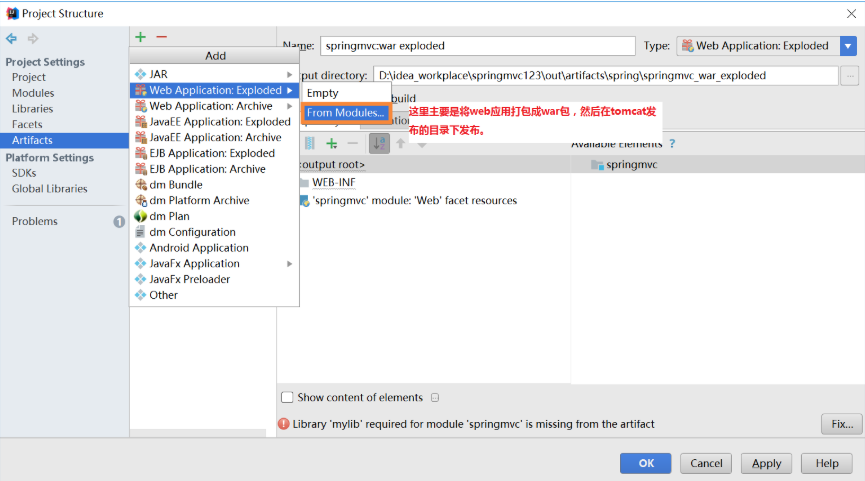Select dm Bundle in Add menu
The height and width of the screenshot is (481, 865).
point(215,185)
